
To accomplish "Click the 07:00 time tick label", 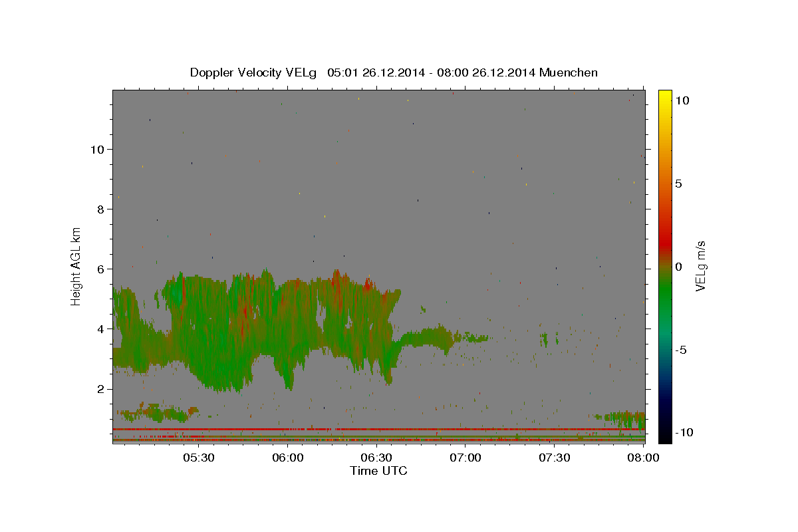I will 465,458.
